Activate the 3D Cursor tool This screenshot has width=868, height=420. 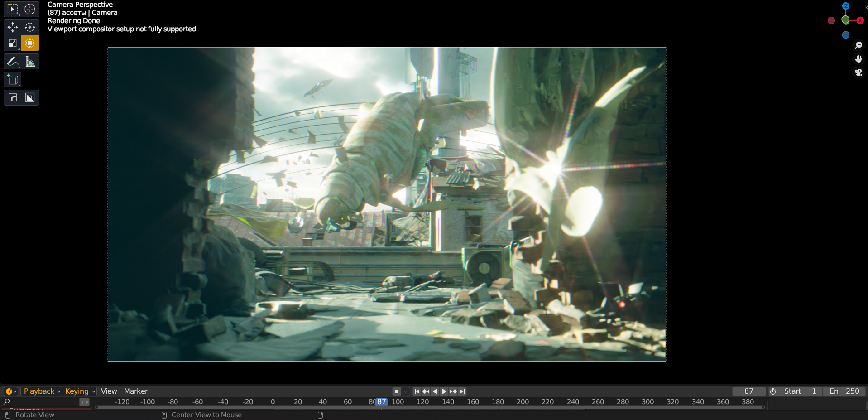[30, 9]
